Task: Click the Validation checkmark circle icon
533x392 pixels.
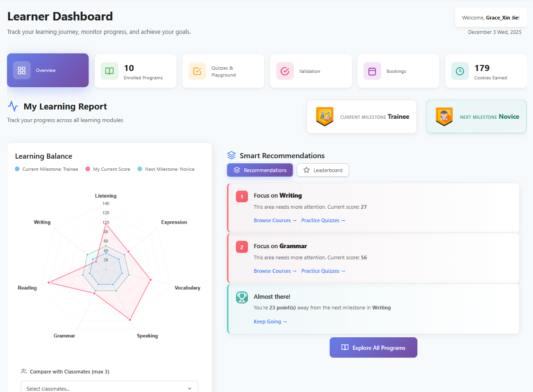Action: pyautogui.click(x=285, y=71)
